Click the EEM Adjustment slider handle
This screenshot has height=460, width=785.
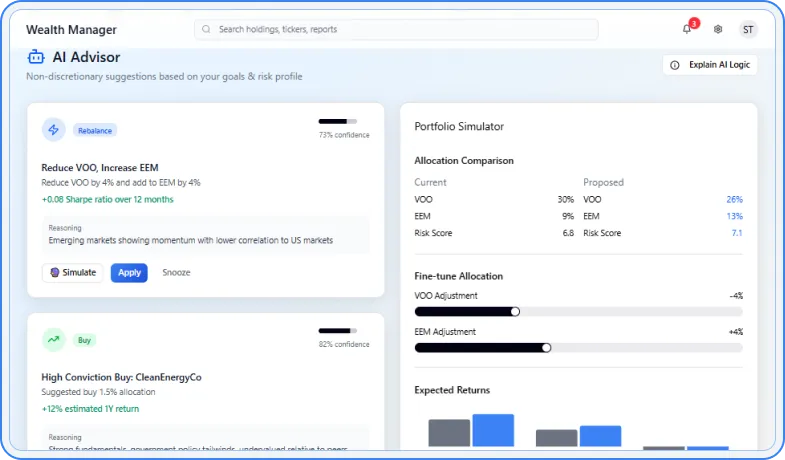[546, 348]
